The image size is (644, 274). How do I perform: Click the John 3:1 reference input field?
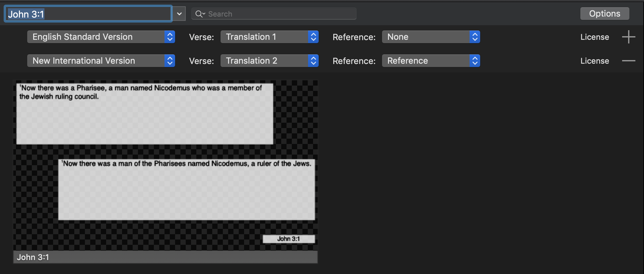coord(88,14)
